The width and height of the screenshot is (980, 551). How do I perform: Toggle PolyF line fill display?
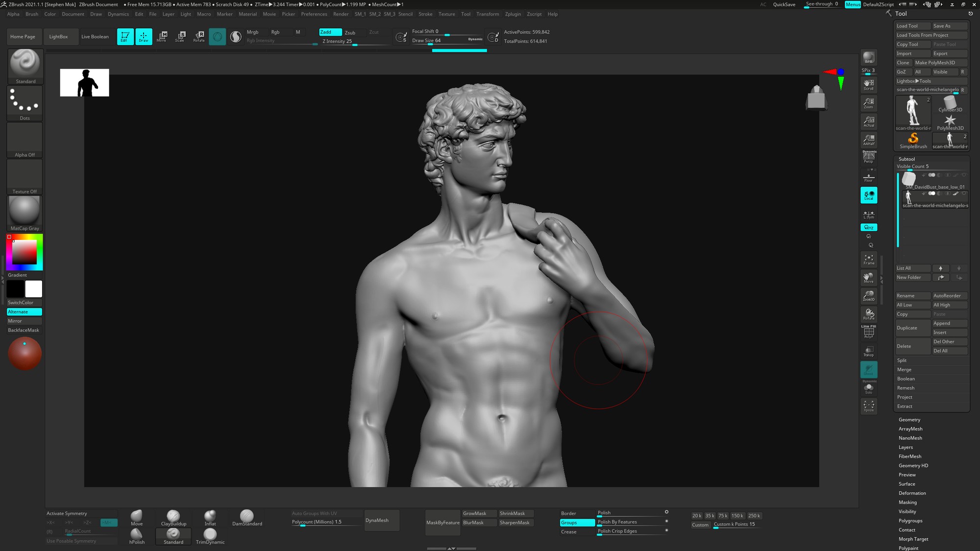pos(869,332)
